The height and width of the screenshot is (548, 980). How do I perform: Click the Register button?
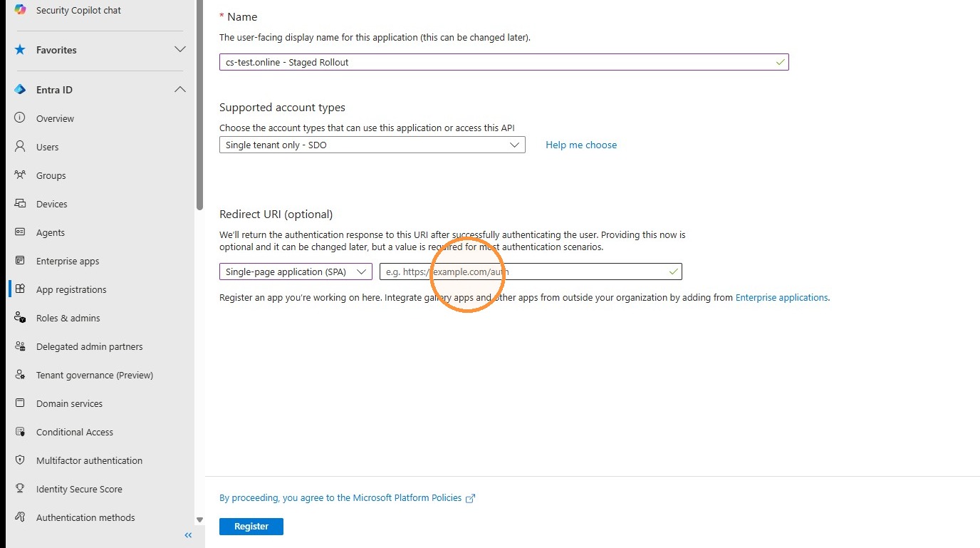pyautogui.click(x=251, y=527)
